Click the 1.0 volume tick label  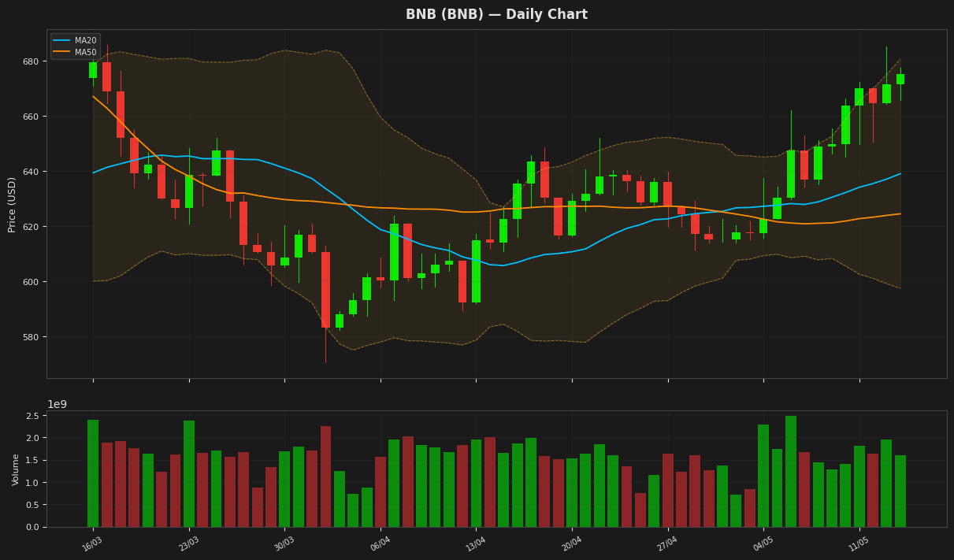pos(34,483)
